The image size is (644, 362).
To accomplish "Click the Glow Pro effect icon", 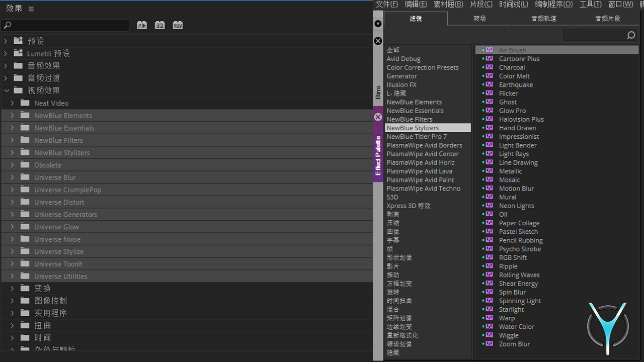I will (x=489, y=110).
